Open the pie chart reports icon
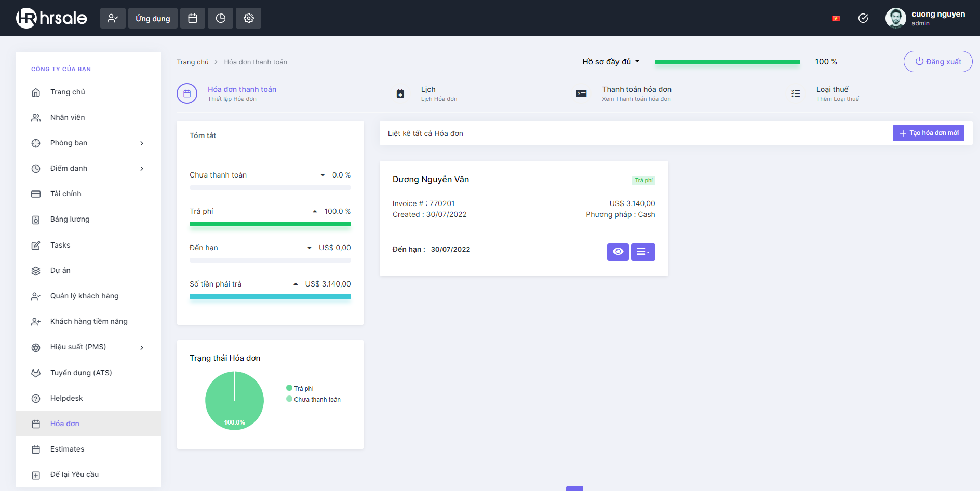The image size is (980, 491). (221, 18)
